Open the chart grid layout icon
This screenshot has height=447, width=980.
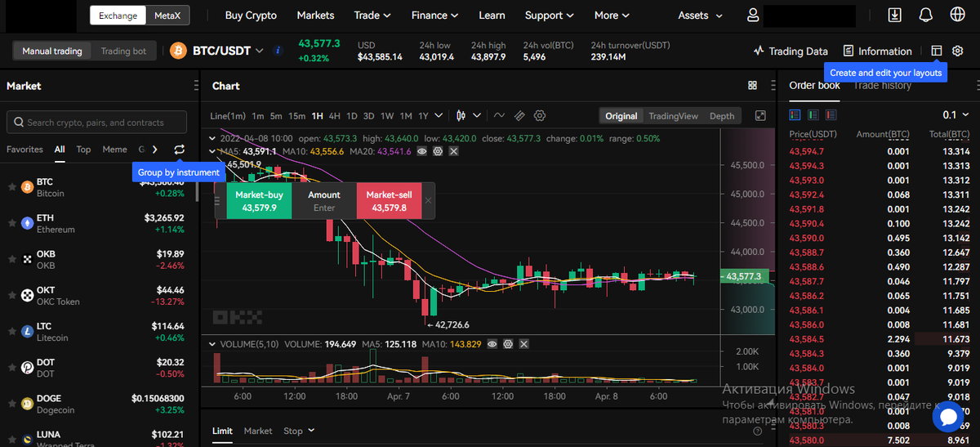753,86
